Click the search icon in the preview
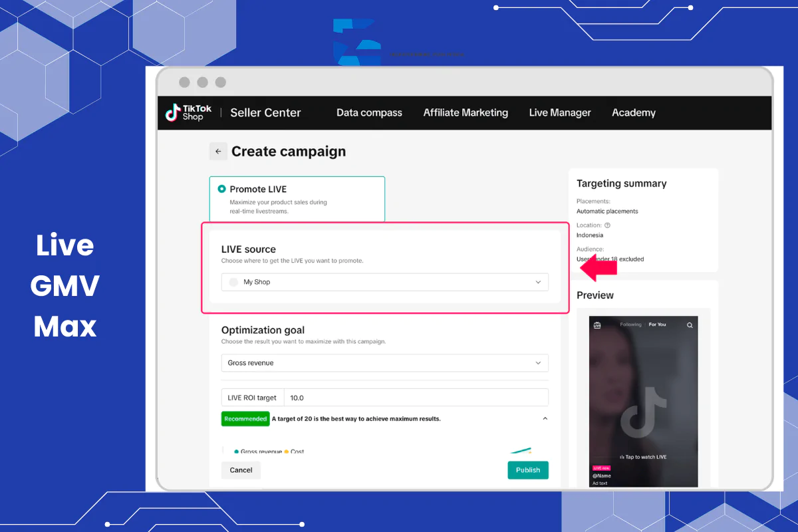Screen dimensions: 798x532 coord(690,325)
